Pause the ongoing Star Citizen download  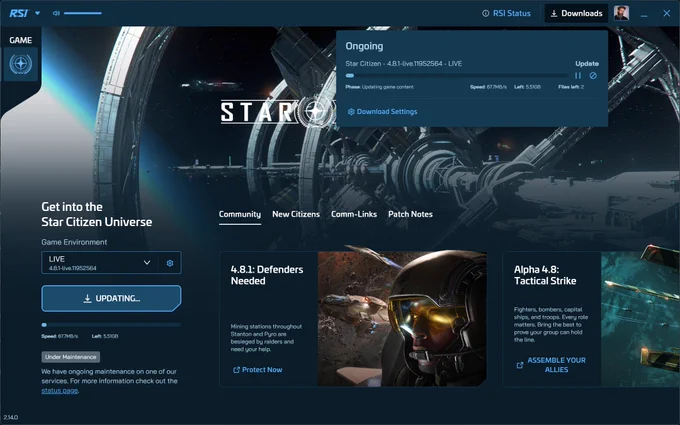(x=578, y=75)
